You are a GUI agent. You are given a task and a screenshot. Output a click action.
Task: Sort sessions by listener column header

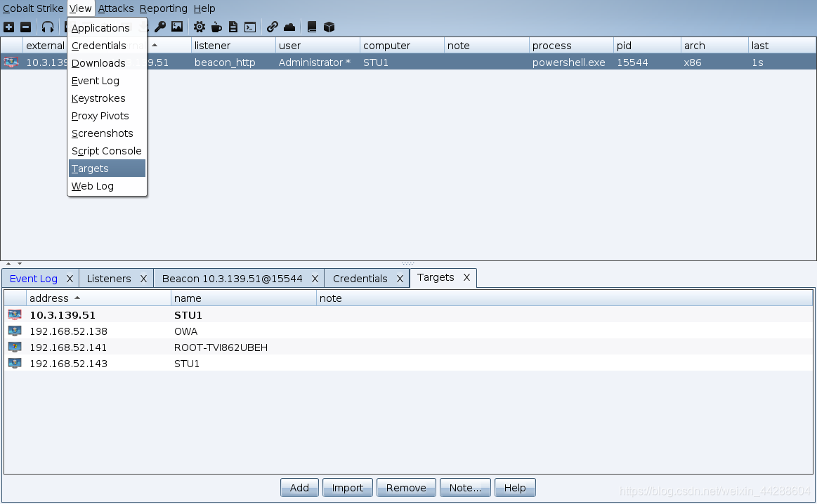[x=233, y=46]
